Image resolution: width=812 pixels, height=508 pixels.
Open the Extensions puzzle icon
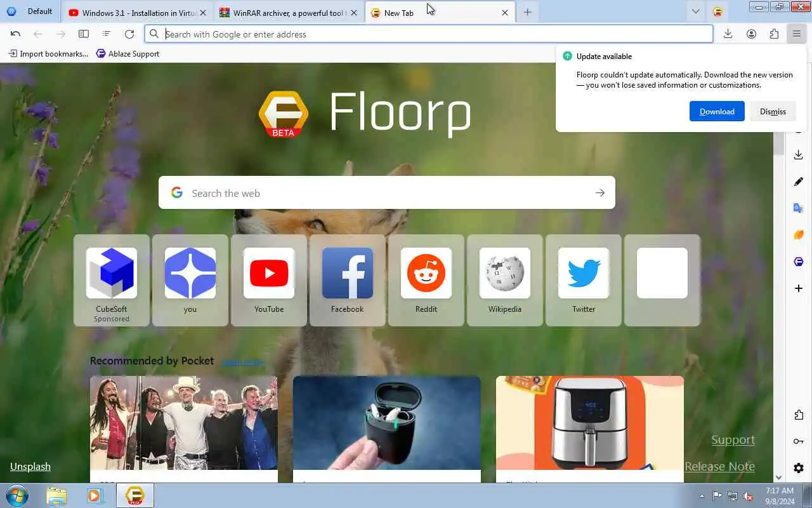click(774, 34)
